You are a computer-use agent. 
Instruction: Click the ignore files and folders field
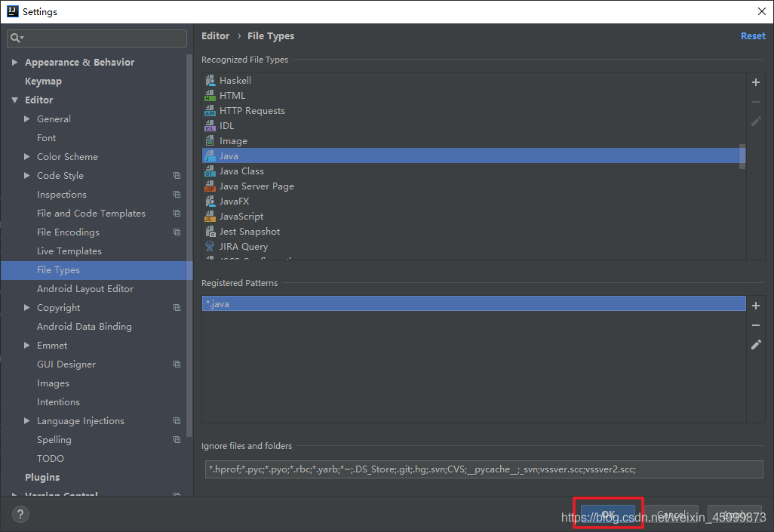coord(483,469)
